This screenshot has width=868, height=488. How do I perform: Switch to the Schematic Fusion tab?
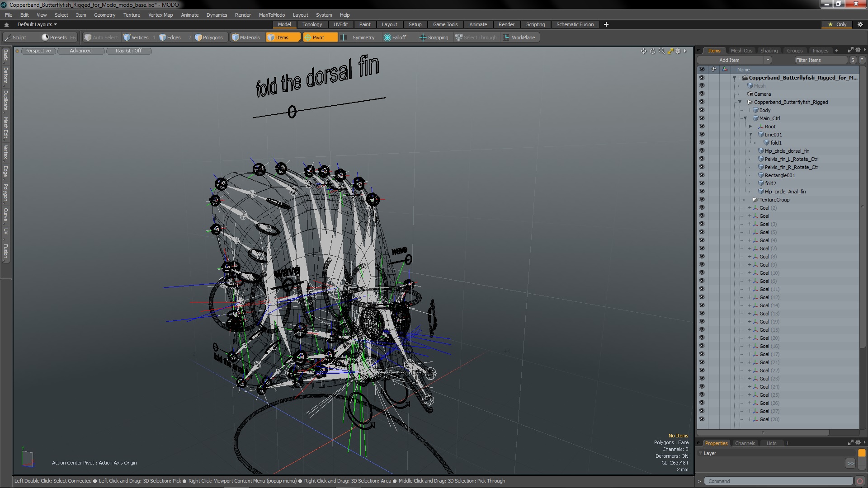pos(575,24)
